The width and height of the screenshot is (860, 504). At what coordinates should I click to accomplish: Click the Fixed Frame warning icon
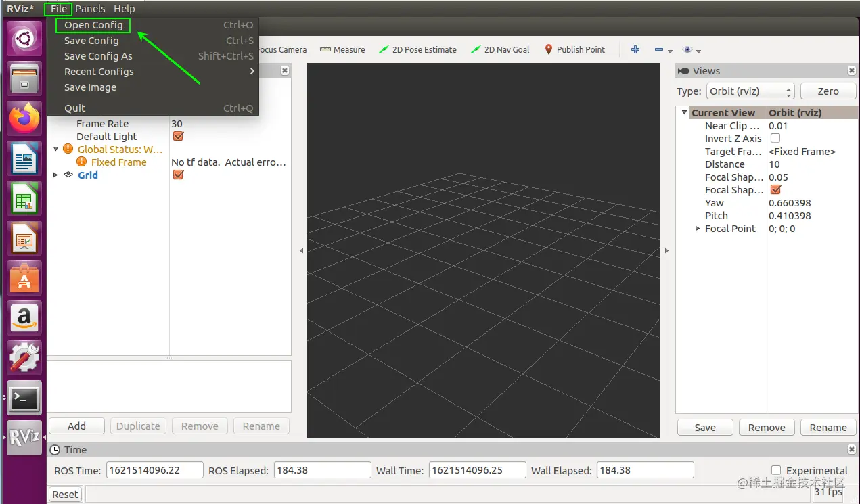(82, 162)
